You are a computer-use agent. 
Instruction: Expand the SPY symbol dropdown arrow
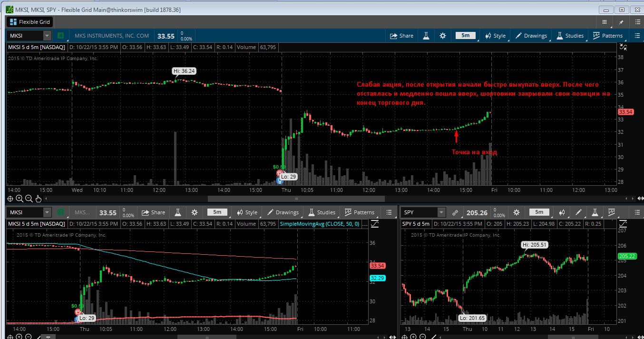coord(442,212)
